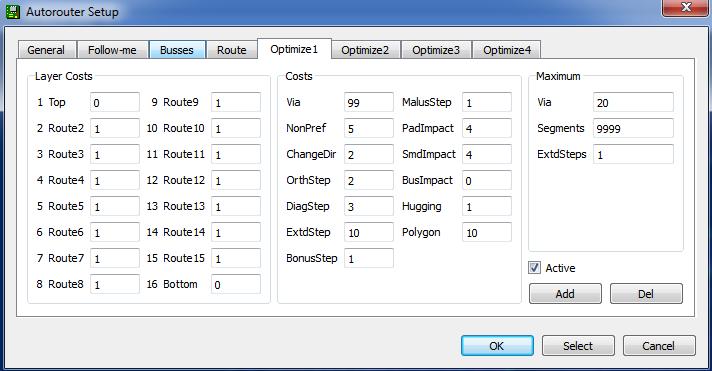Click the Autorouter Setup title bar icon
Viewport: 712px width, 371px height.
point(12,12)
